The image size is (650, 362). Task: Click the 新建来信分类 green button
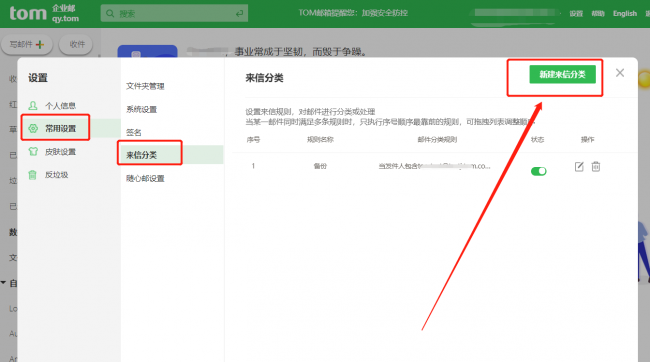562,75
